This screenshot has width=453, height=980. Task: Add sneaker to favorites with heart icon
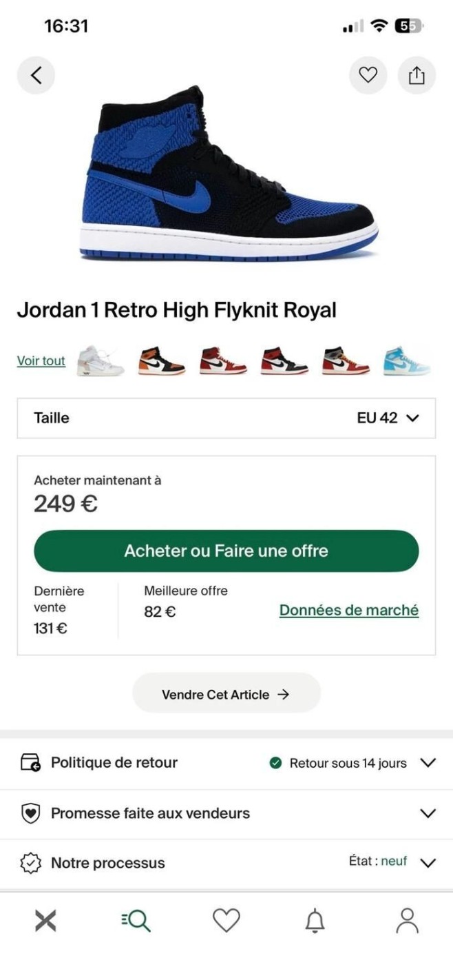[368, 75]
